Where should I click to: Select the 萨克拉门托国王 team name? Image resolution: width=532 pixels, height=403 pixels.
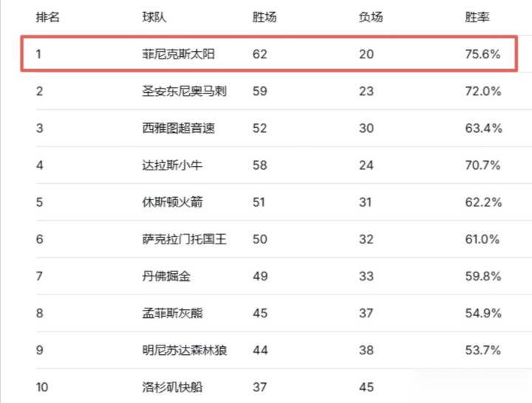(184, 239)
